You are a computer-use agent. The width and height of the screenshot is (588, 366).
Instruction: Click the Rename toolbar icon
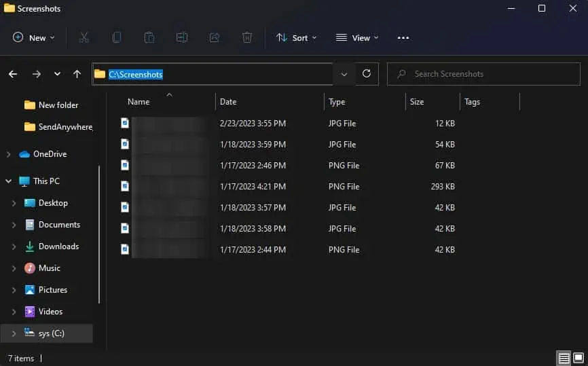click(182, 37)
